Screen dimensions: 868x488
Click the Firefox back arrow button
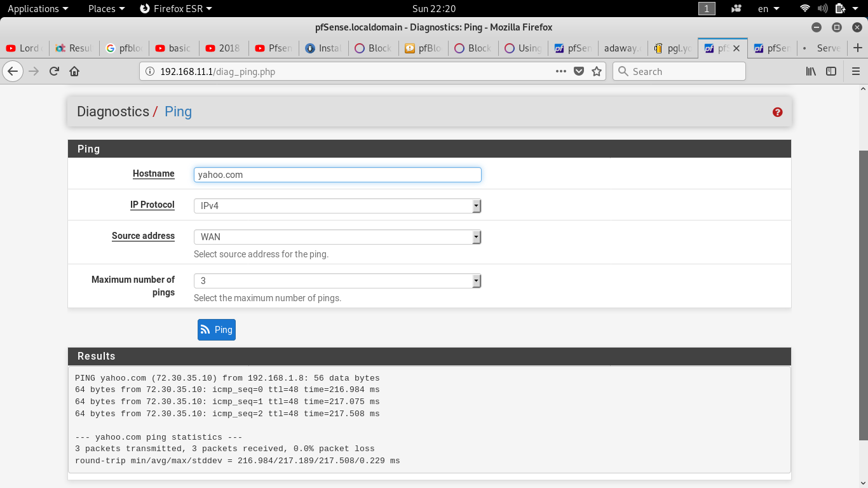[x=13, y=71]
